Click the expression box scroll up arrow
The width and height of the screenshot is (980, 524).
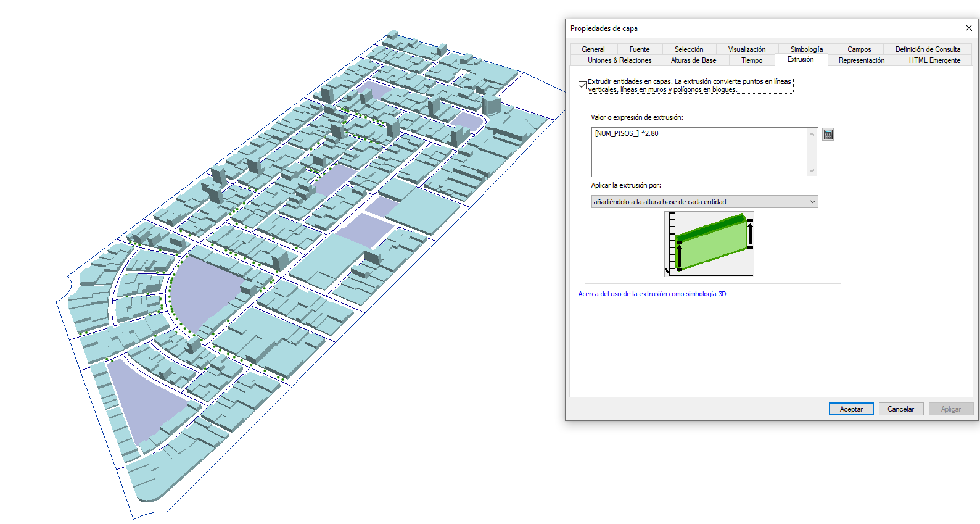[x=812, y=135]
